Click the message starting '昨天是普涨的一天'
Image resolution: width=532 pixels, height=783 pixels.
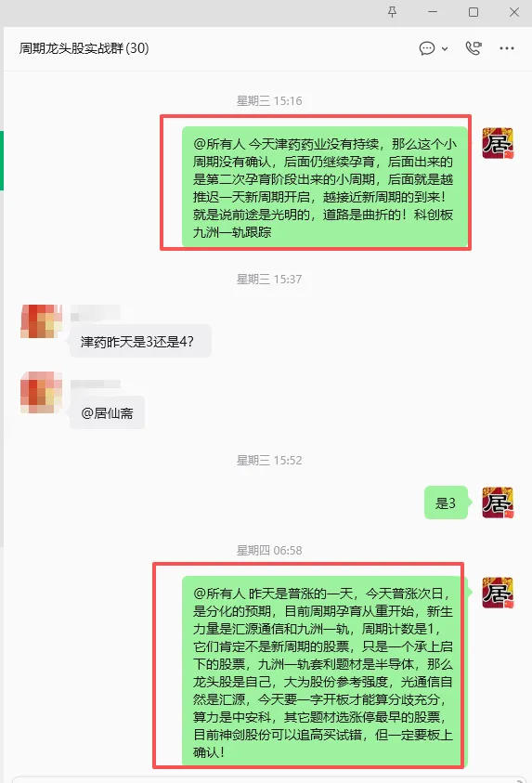[x=324, y=672]
